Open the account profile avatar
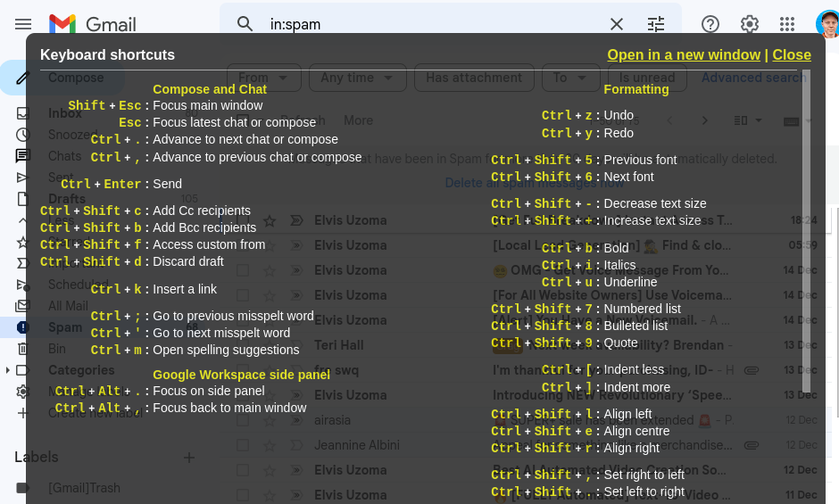 pos(827,24)
